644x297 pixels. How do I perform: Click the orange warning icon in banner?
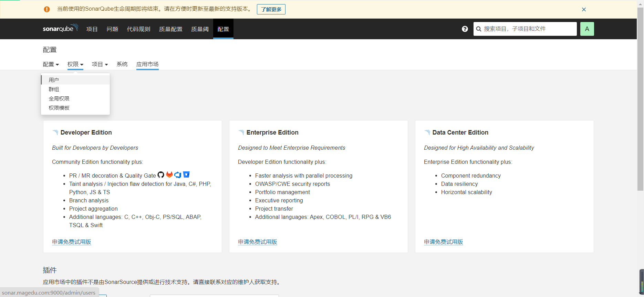(47, 9)
